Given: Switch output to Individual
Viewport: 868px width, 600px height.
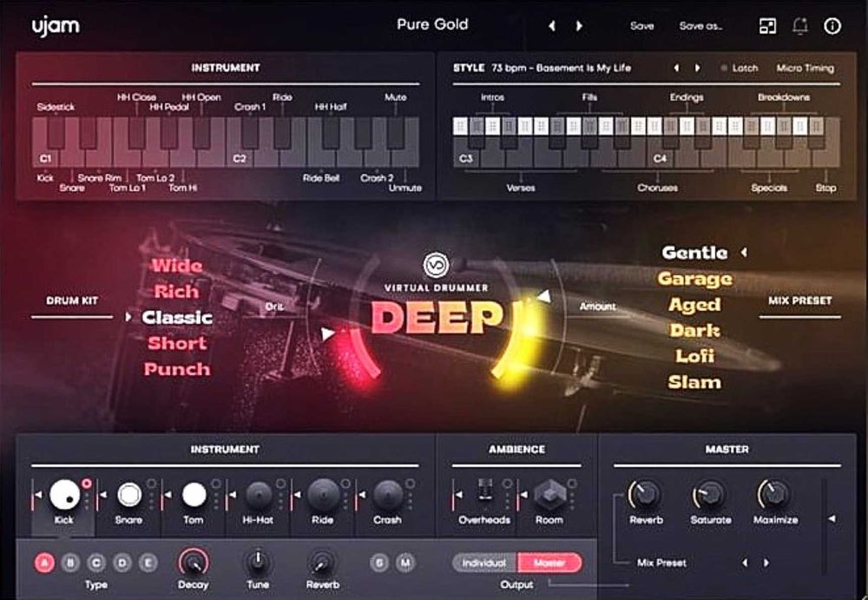Looking at the screenshot, I should tap(484, 563).
